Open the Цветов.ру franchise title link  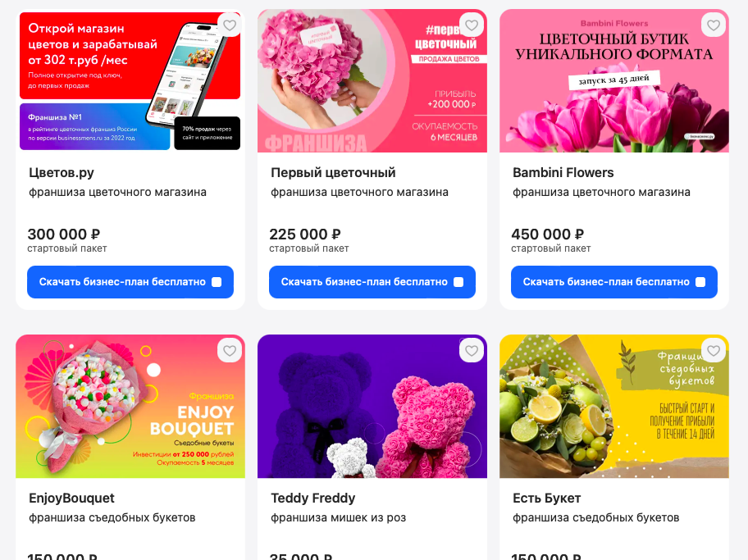click(62, 173)
